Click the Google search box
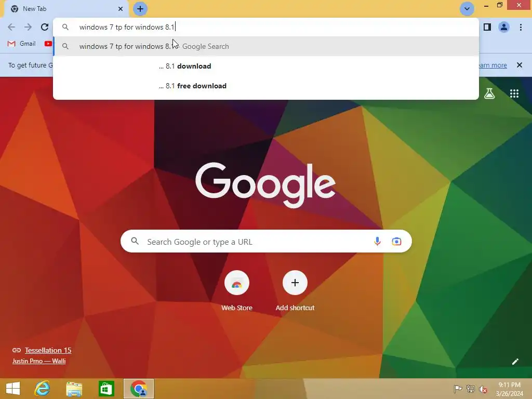This screenshot has height=399, width=532. (266, 241)
